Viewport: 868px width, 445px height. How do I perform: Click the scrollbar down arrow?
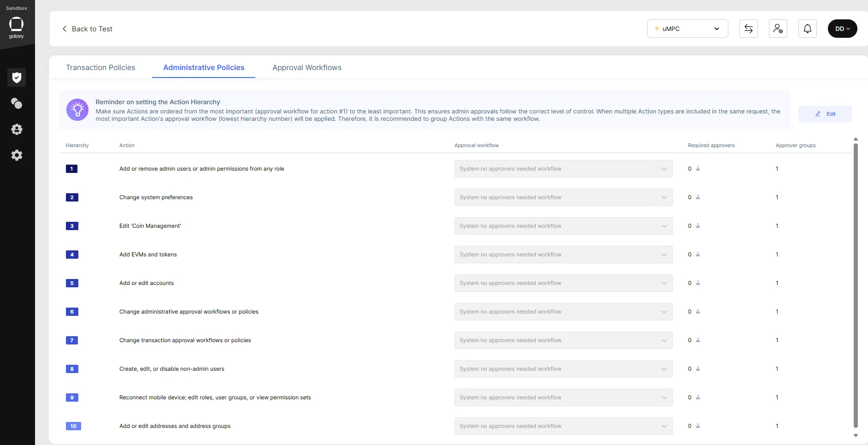[856, 435]
